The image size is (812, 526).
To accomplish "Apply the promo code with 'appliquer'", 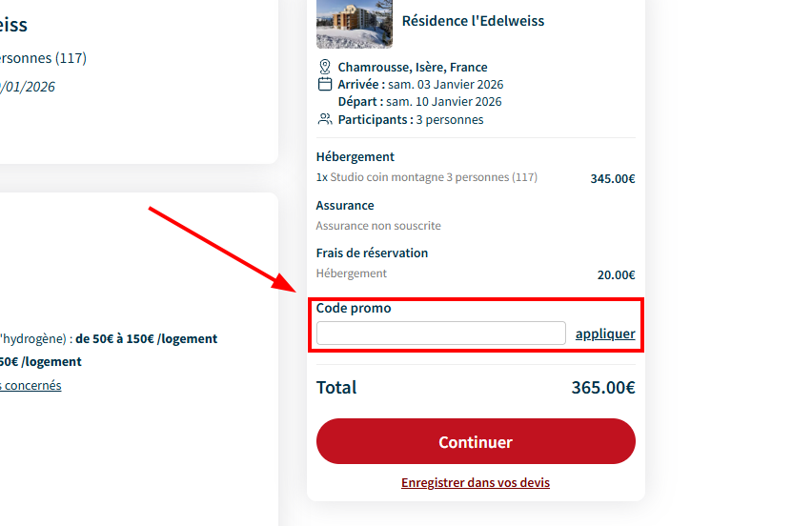I will pos(605,334).
